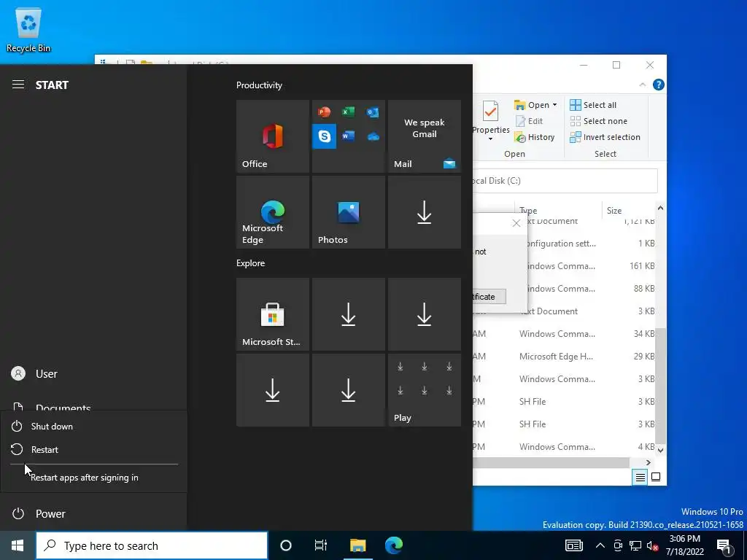Screen dimensions: 747x560
Task: Switch to details view layout icon
Action: pyautogui.click(x=640, y=477)
